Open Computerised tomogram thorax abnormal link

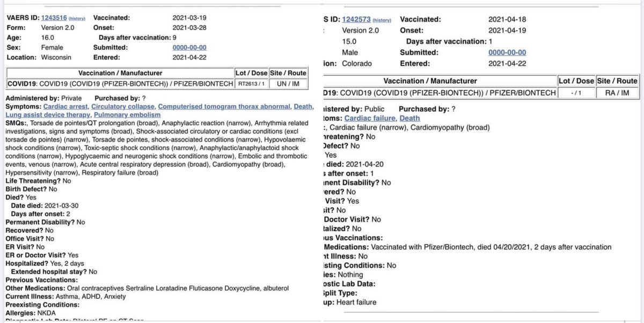click(224, 107)
